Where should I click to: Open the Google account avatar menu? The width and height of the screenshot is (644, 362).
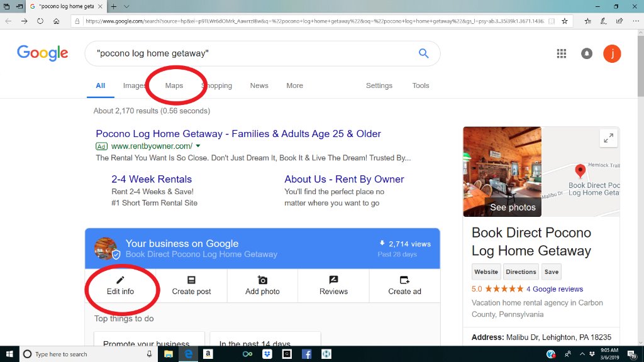[x=612, y=53]
